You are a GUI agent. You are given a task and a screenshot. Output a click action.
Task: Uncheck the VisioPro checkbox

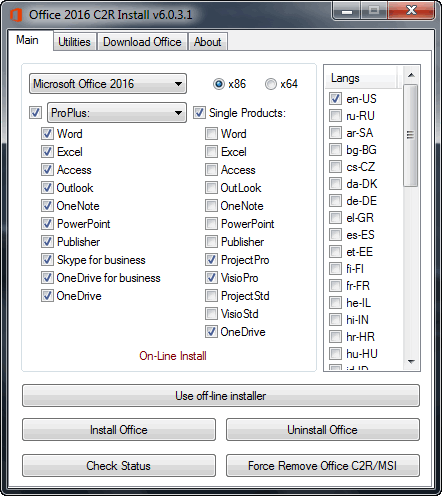pos(211,278)
